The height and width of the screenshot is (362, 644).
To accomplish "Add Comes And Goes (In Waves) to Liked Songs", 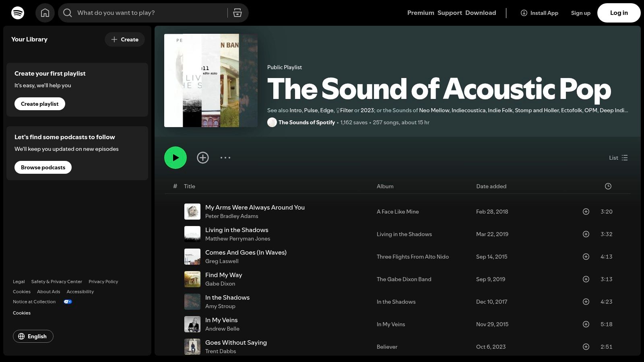I will (x=586, y=257).
